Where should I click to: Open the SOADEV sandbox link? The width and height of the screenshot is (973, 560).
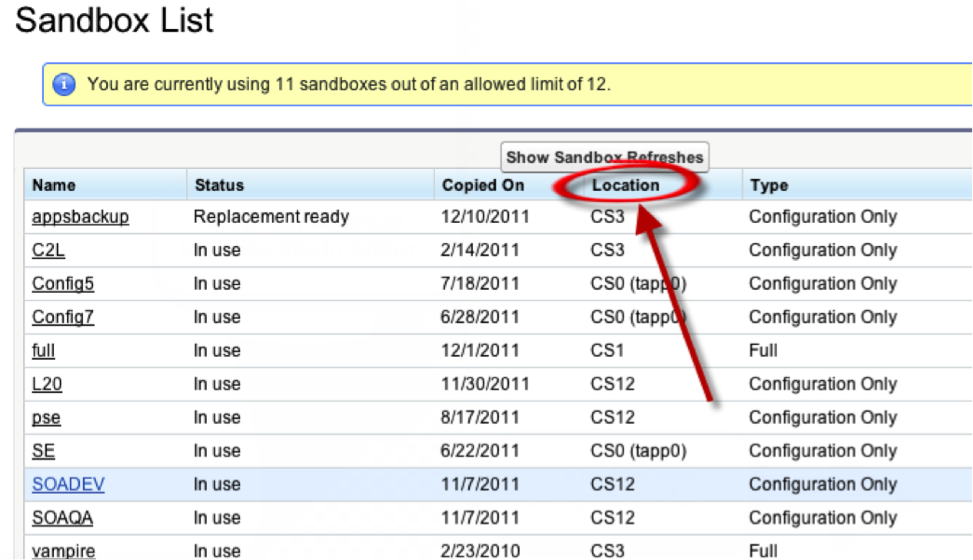(x=68, y=484)
